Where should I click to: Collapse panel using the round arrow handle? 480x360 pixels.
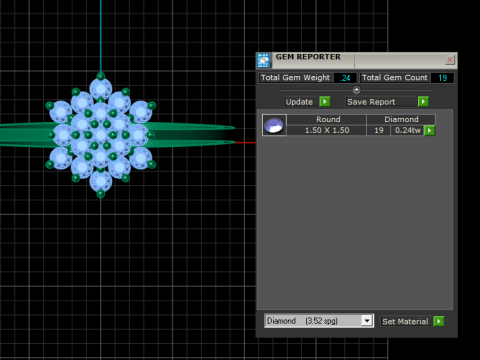356,90
